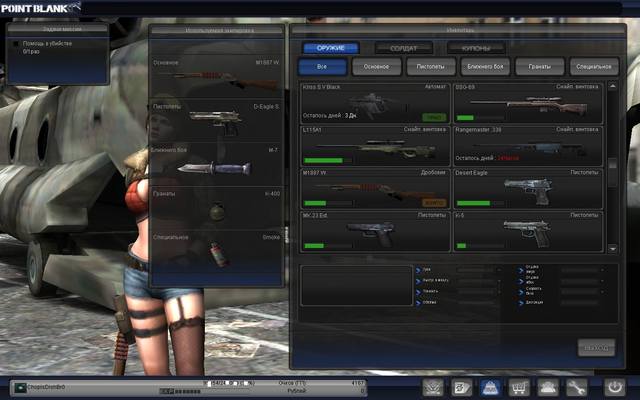Viewport: 640px width, 400px height.
Task: Select the L115A1 sniper rifle card
Action: tap(375, 146)
